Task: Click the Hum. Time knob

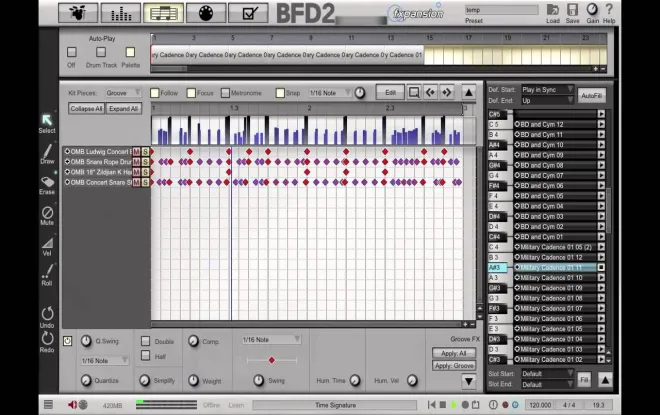Action: tap(355, 380)
